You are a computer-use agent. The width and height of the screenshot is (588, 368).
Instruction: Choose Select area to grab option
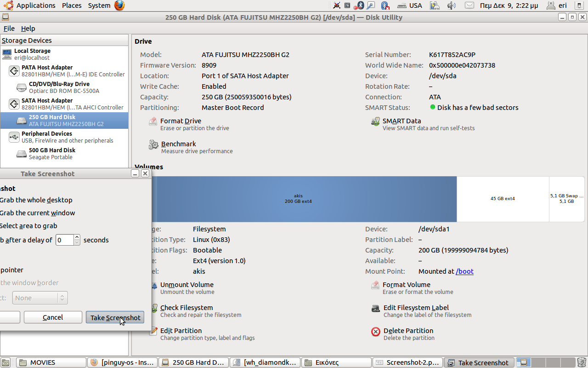pos(28,226)
